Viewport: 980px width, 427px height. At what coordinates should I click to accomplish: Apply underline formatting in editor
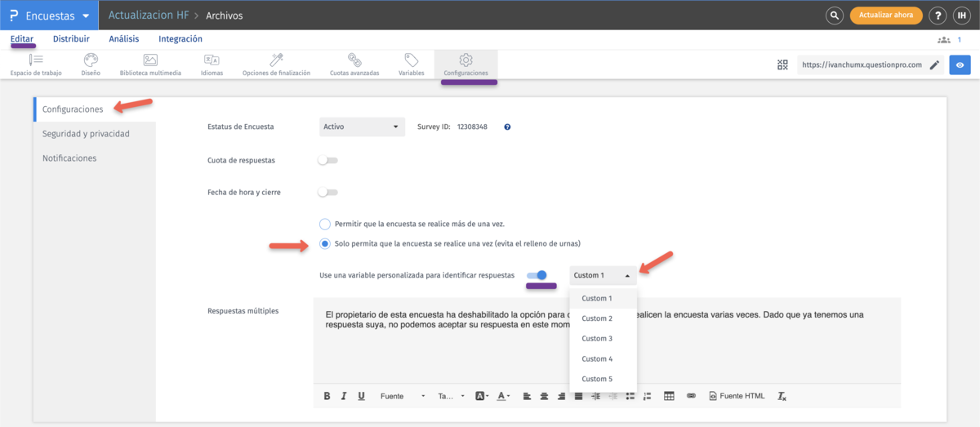361,396
